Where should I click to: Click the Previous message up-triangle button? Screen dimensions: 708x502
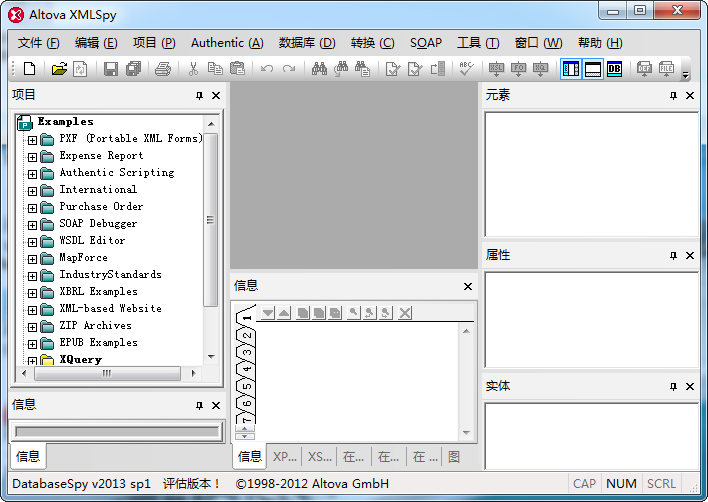click(x=284, y=312)
